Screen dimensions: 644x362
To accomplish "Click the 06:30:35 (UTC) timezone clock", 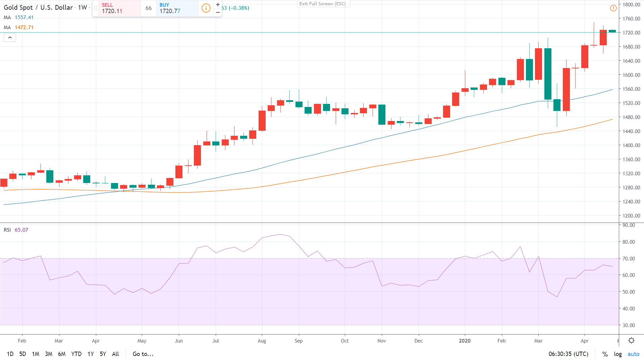I will point(569,354).
